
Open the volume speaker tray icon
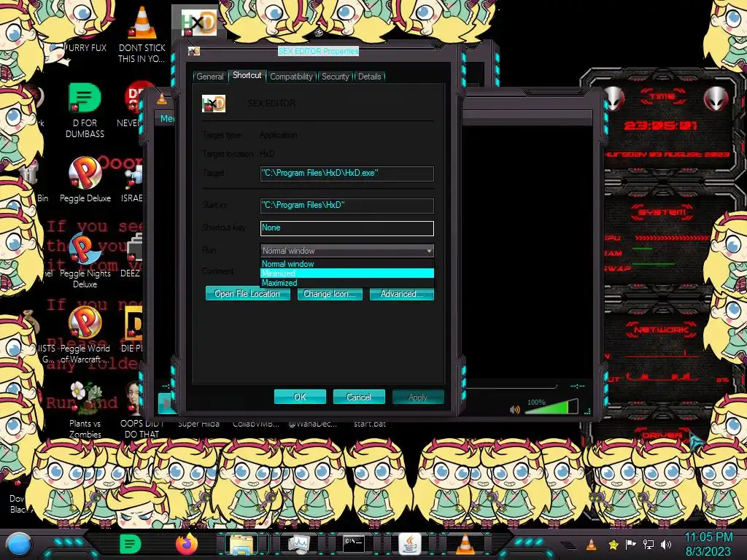666,544
